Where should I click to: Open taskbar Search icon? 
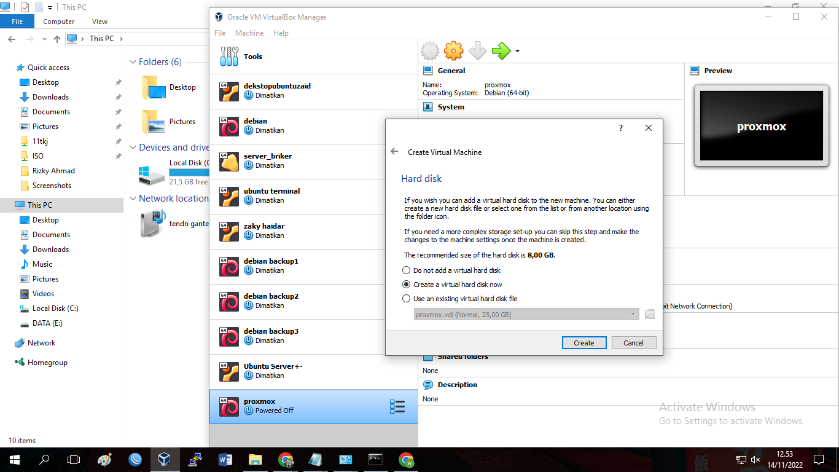(x=44, y=460)
